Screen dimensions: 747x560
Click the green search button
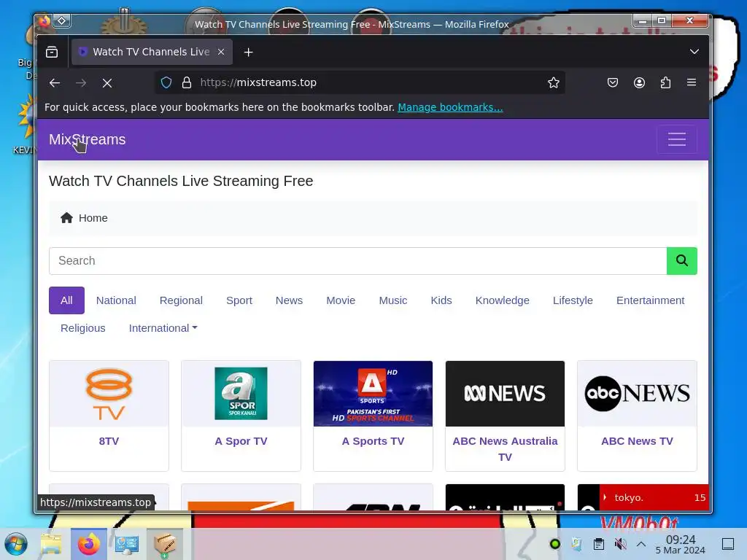pos(682,261)
